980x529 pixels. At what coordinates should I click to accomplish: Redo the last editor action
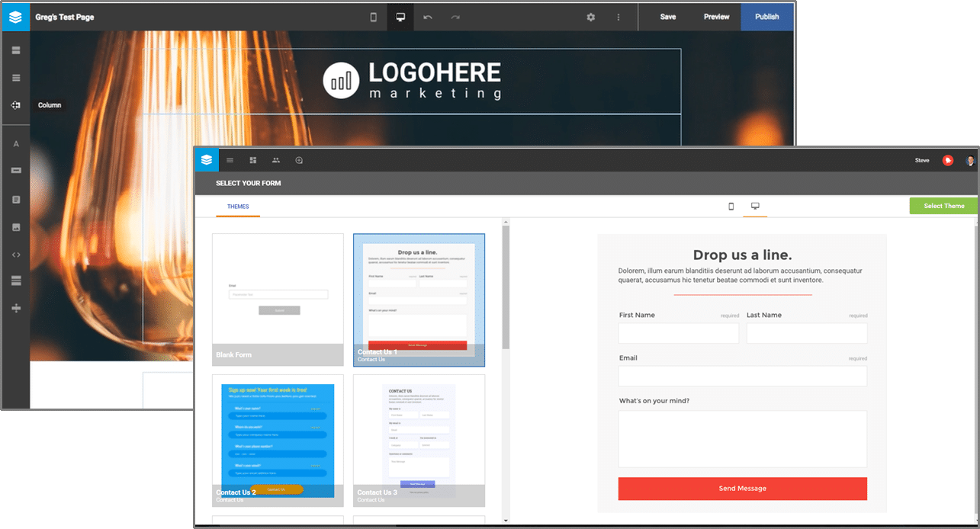pyautogui.click(x=455, y=17)
